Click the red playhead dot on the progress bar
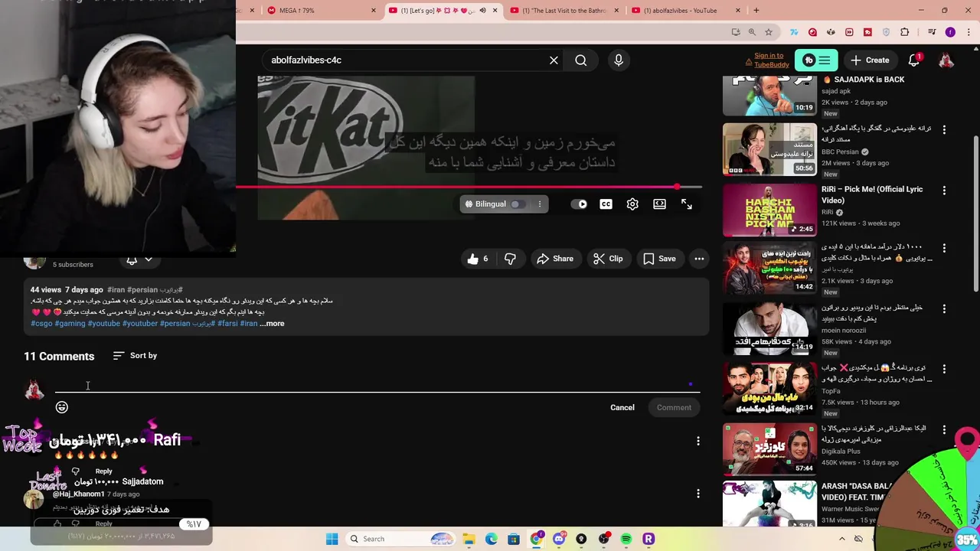Screen dimensions: 980x551 [677, 187]
